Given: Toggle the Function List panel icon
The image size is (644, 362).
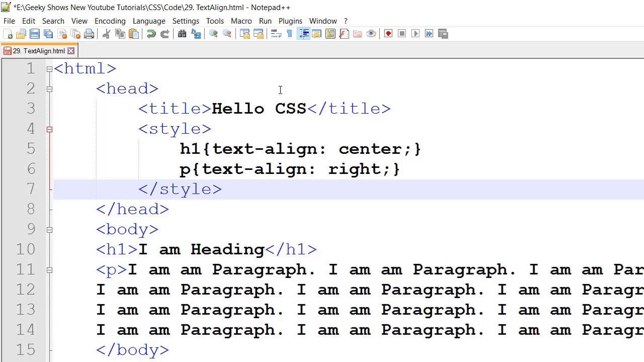Looking at the screenshot, I should click(x=344, y=34).
